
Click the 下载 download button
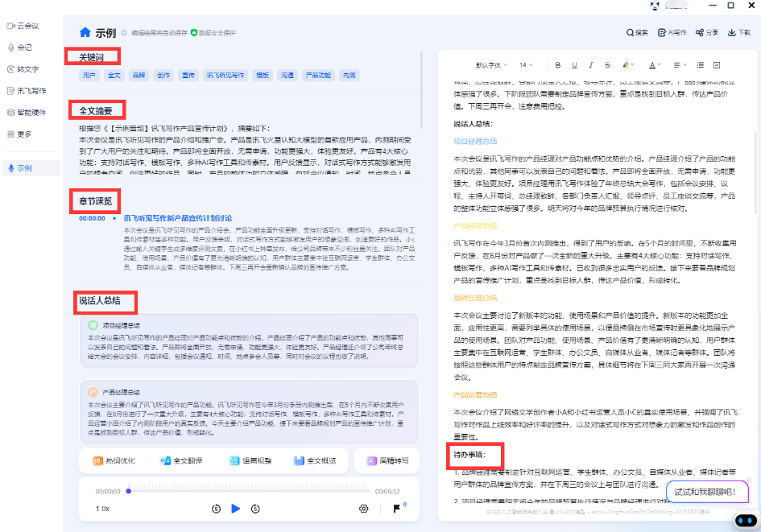[x=738, y=32]
